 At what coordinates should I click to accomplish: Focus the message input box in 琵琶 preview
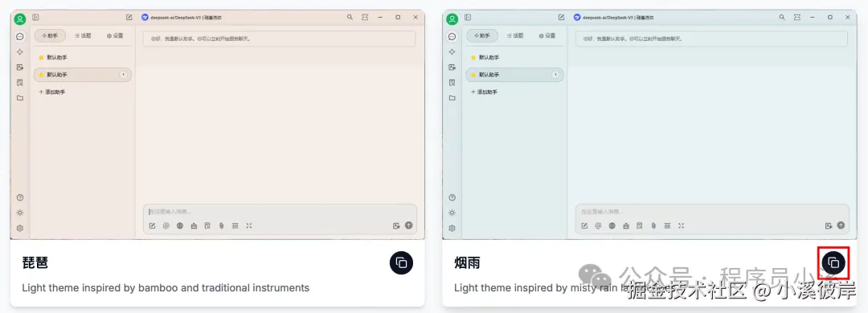(280, 212)
